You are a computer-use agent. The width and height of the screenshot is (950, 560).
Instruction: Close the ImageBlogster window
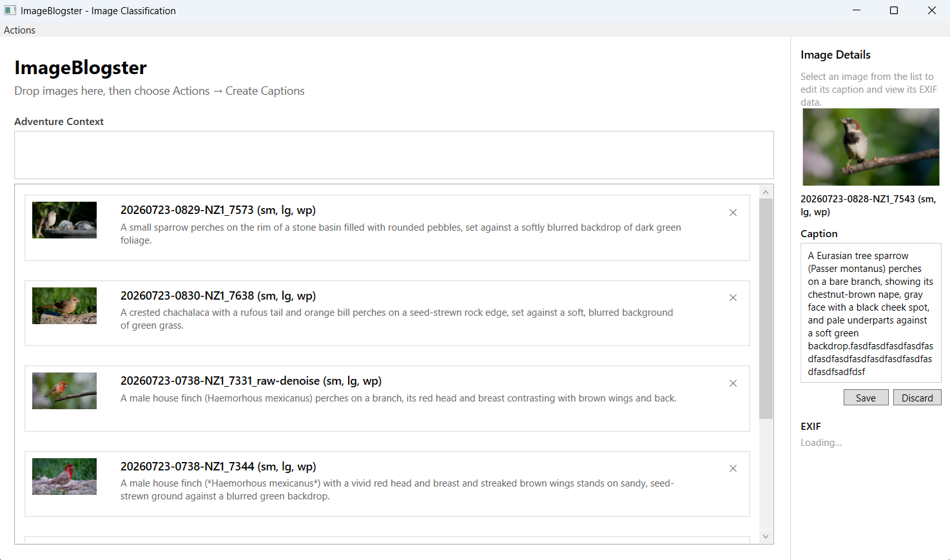[x=931, y=10]
